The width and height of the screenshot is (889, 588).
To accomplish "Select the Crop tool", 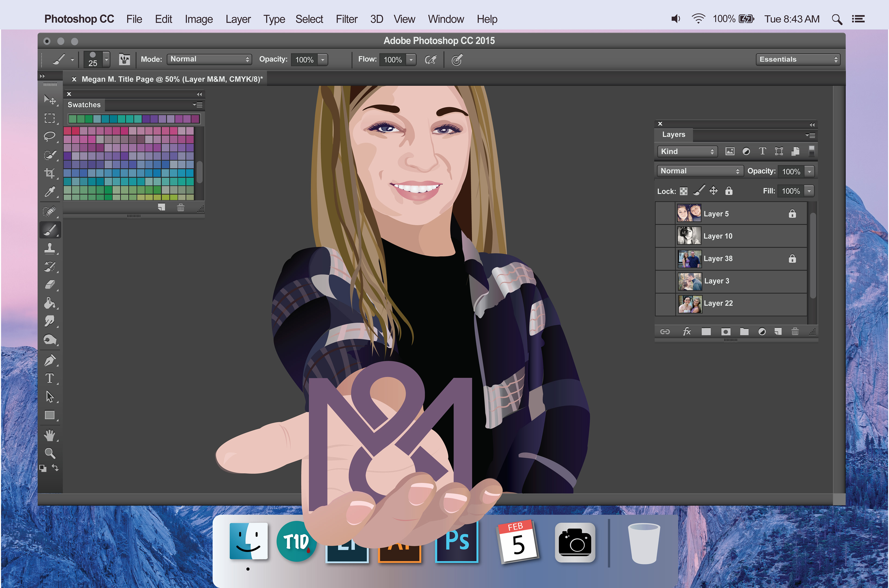I will (x=50, y=173).
